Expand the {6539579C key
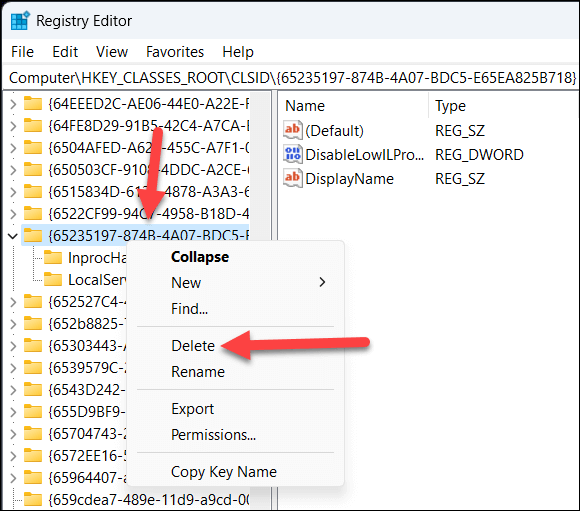580x511 pixels. click(x=13, y=368)
